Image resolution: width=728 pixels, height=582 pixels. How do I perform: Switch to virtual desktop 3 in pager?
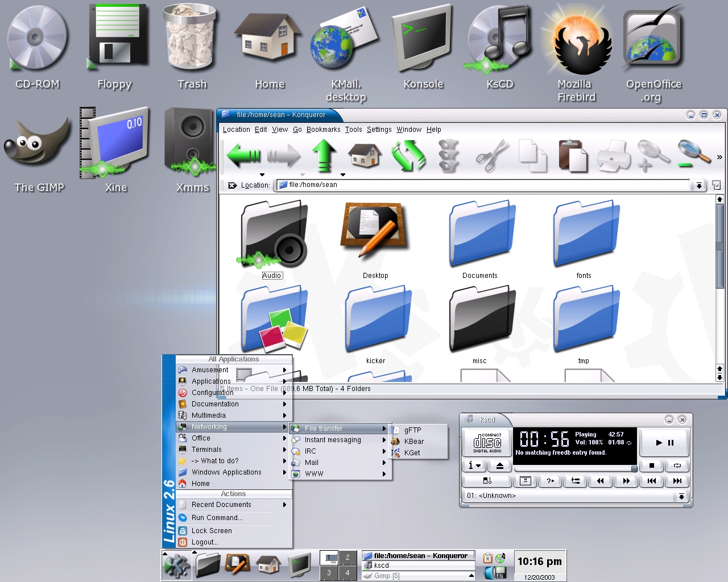click(x=329, y=572)
